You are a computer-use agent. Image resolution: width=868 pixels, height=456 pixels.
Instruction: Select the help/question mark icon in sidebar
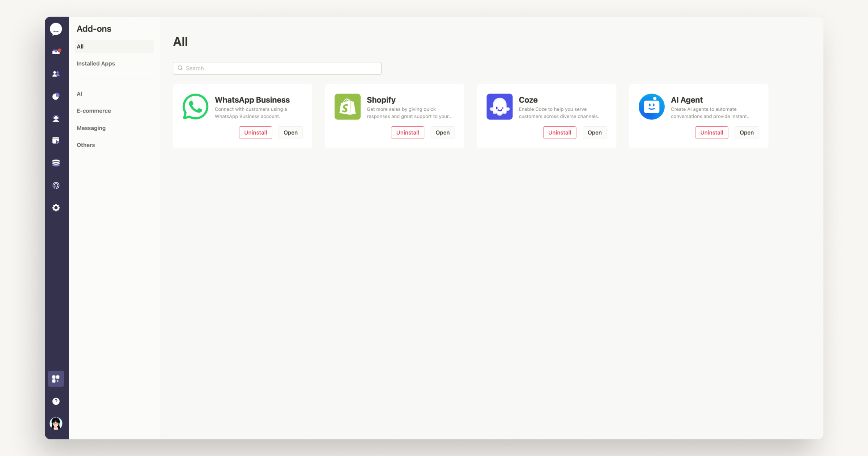pos(56,401)
